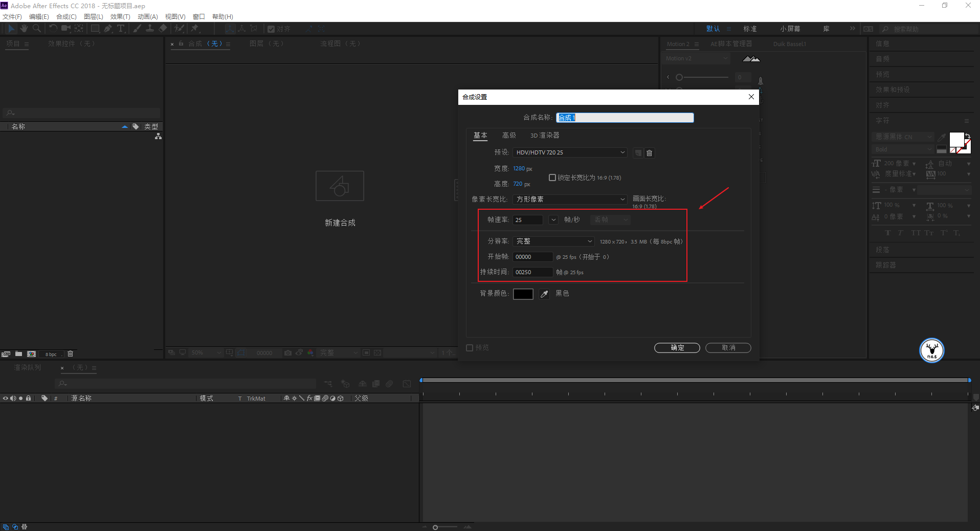Open the 预设 preset dropdown HDV/HDTV 720 25
Image resolution: width=980 pixels, height=531 pixels.
(x=570, y=152)
